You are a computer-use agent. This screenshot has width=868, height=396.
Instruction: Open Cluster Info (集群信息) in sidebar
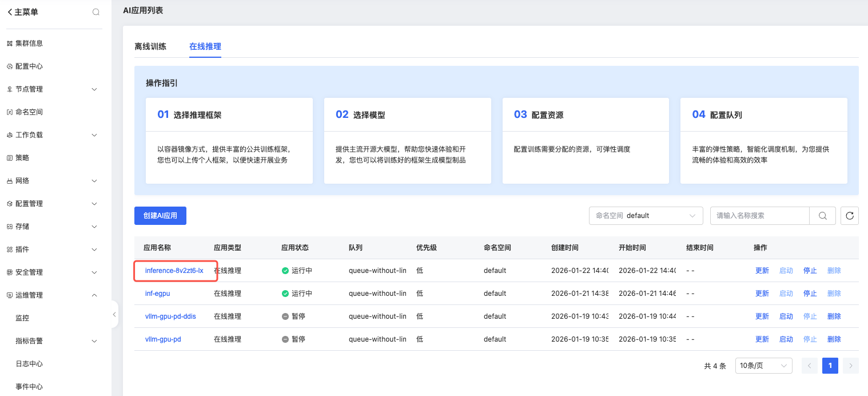pyautogui.click(x=29, y=43)
